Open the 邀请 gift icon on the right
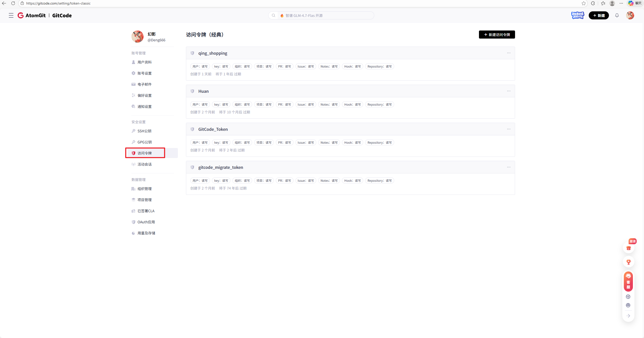 628,248
